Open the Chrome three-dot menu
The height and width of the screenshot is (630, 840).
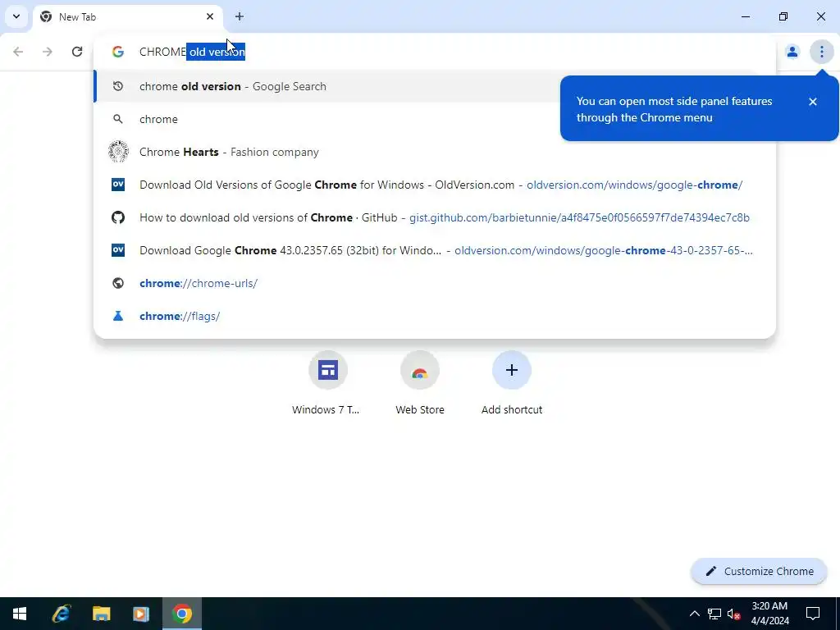point(821,52)
